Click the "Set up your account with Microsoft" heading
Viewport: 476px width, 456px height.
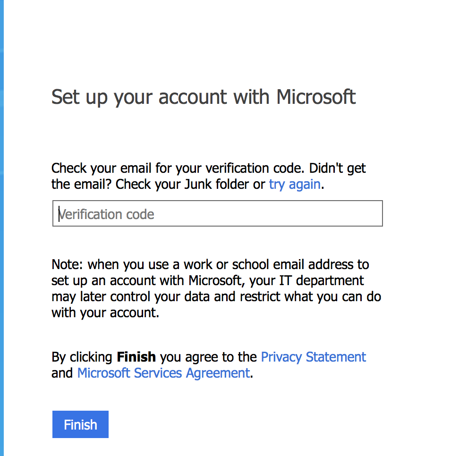click(204, 97)
